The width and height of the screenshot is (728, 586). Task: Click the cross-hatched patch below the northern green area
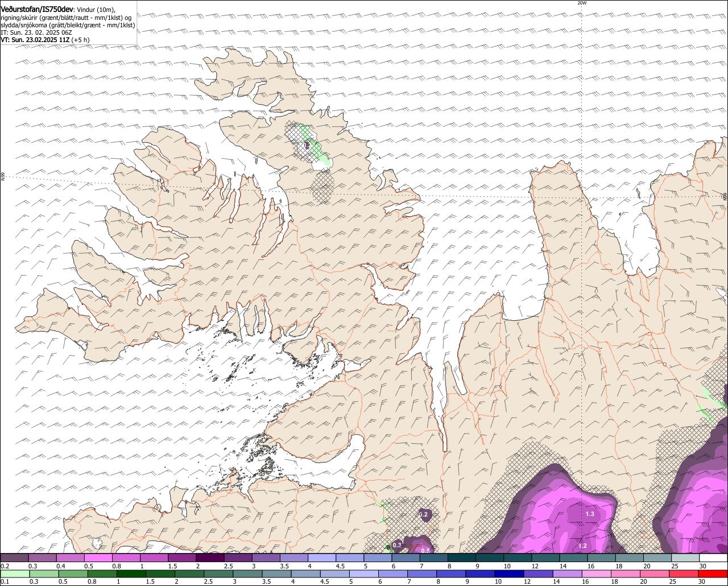pos(322,187)
